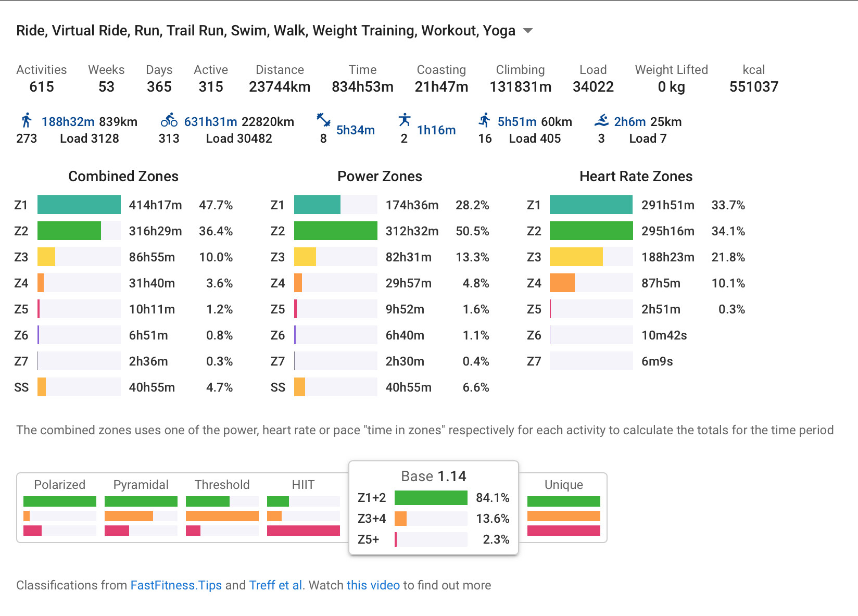Open the FastFitness.Tips link
This screenshot has height=616, width=858.
click(176, 585)
